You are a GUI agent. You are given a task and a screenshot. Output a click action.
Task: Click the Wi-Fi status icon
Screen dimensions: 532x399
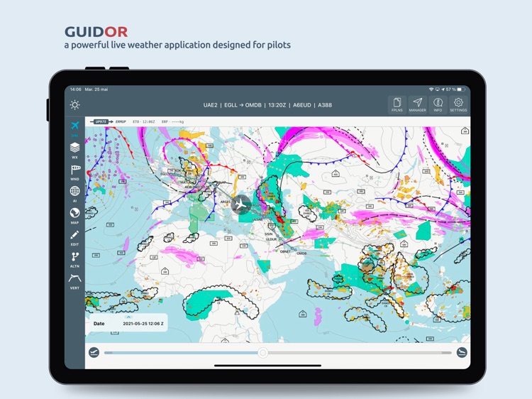[431, 89]
